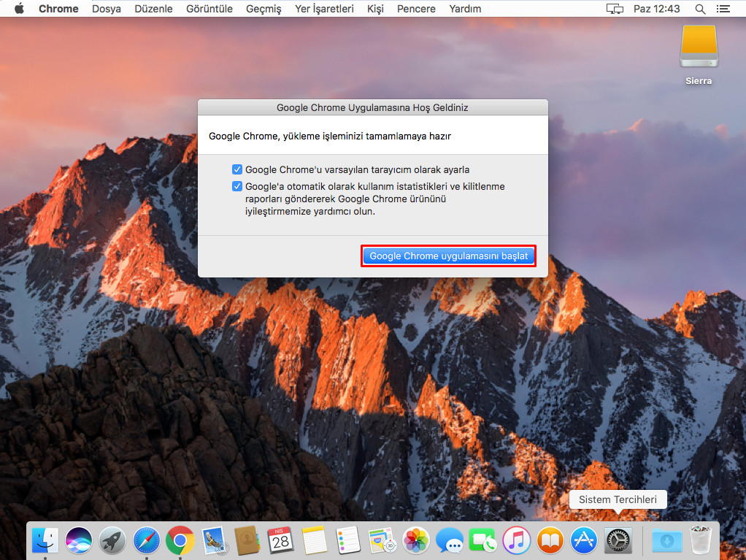Open Photos in the Dock
746x560 pixels.
[x=416, y=540]
